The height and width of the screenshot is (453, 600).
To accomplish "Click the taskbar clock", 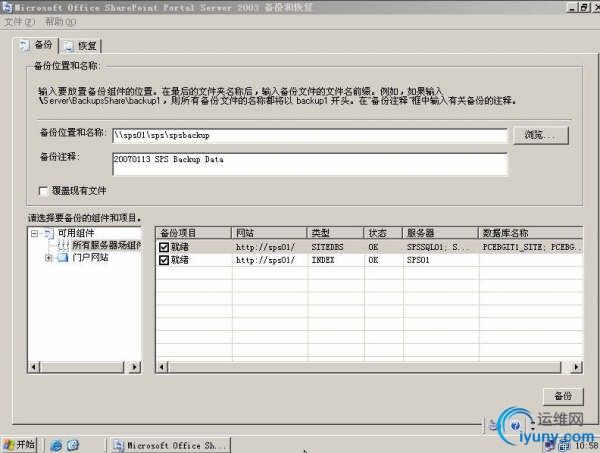I will pos(587,446).
